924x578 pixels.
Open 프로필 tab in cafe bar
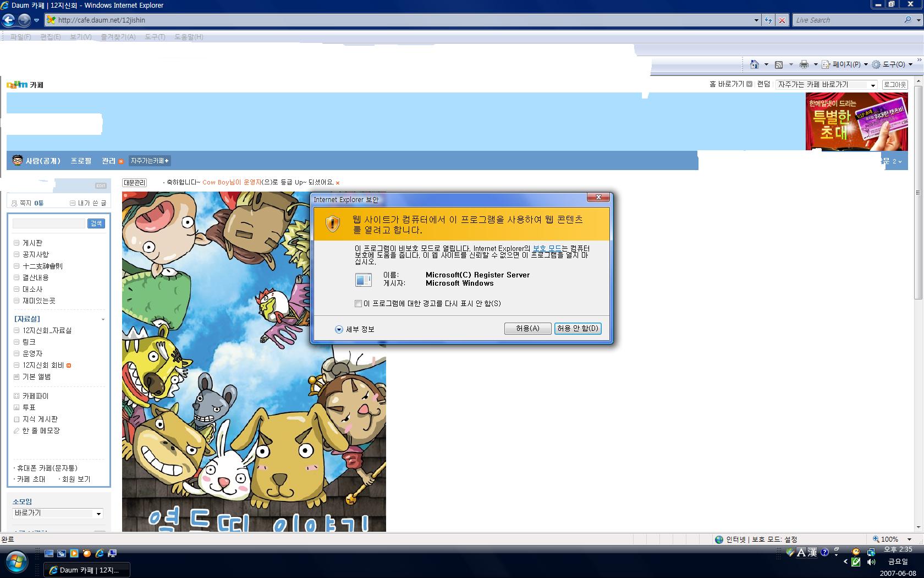tap(81, 161)
